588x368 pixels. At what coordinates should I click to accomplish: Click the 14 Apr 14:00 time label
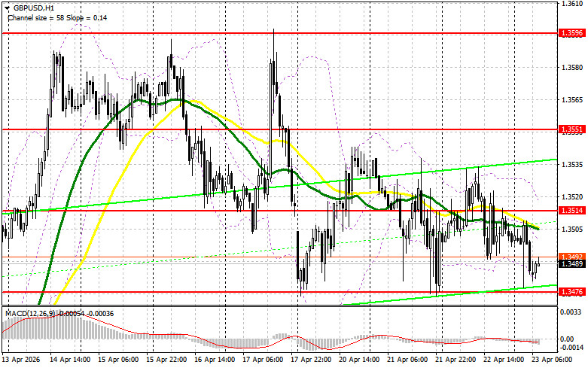[x=70, y=360]
